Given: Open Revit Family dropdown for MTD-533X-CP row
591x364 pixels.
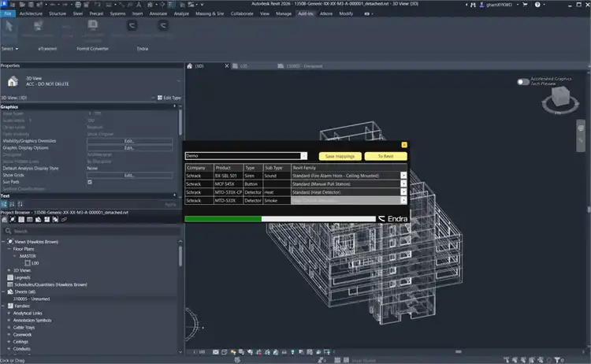Looking at the screenshot, I should pyautogui.click(x=403, y=192).
